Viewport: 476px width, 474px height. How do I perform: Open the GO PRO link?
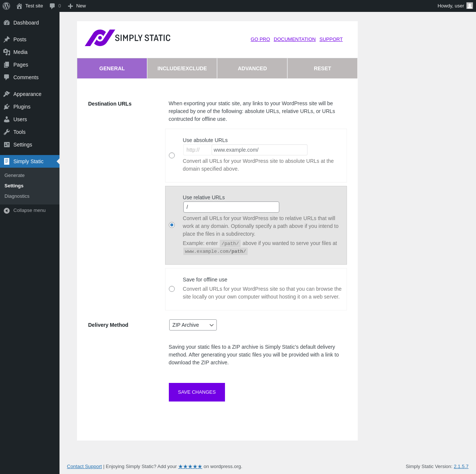click(260, 39)
